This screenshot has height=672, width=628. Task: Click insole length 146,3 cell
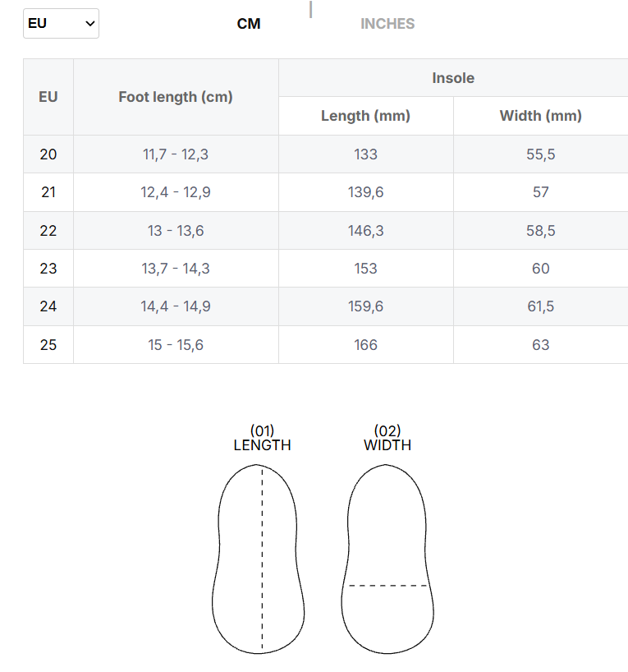(366, 231)
